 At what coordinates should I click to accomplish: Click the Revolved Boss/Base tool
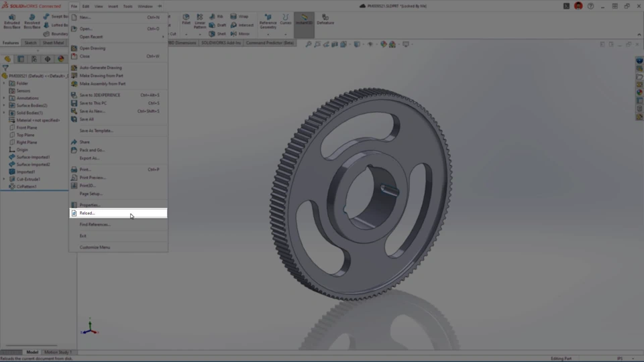tap(32, 21)
